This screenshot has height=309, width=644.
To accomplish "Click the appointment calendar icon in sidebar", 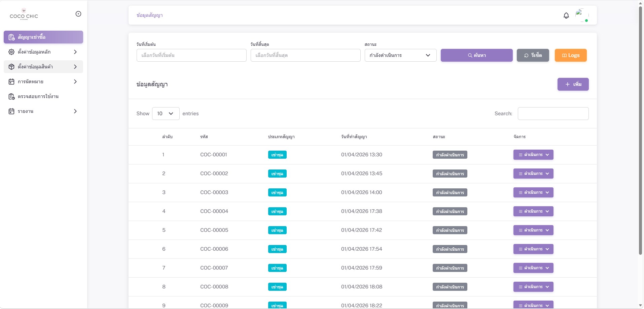I will pyautogui.click(x=11, y=82).
